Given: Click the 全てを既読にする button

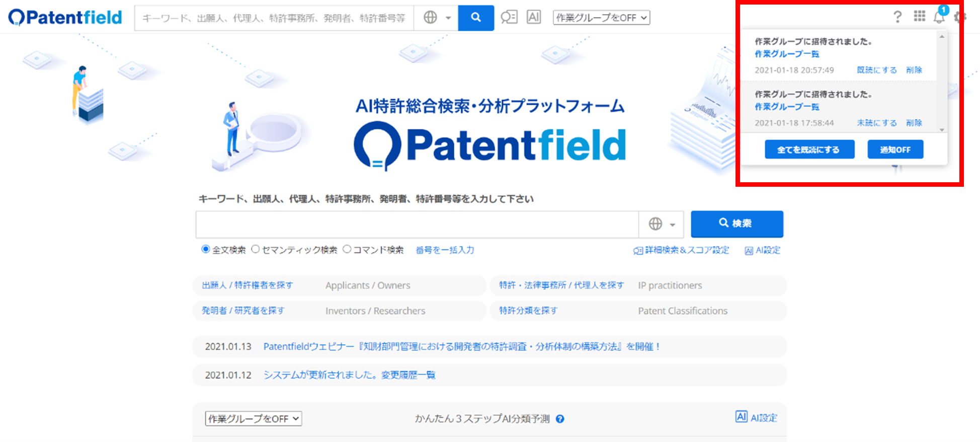Looking at the screenshot, I should coord(809,150).
